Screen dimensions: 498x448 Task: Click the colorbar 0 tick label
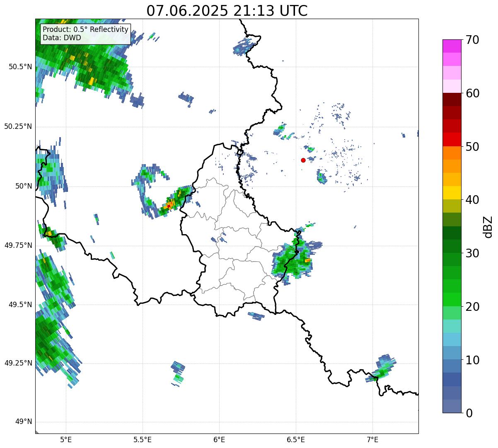click(469, 413)
